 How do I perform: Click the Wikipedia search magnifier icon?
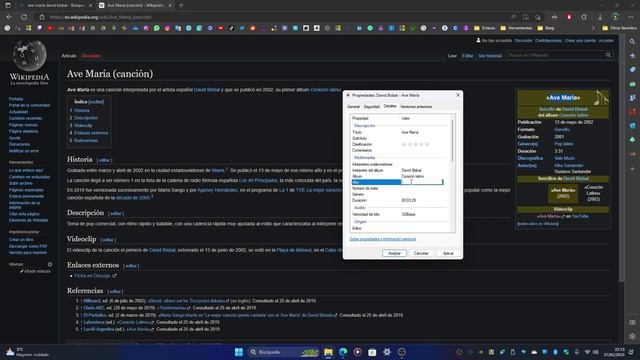click(608, 55)
